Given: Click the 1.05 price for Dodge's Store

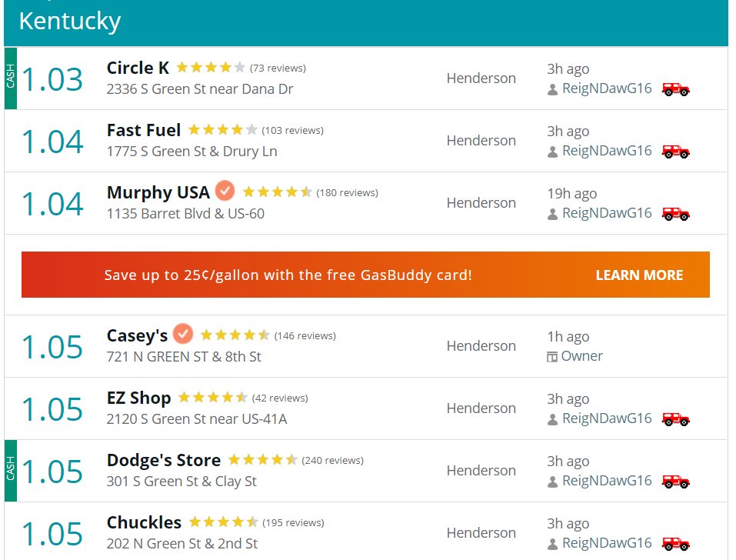Looking at the screenshot, I should click(x=52, y=472).
